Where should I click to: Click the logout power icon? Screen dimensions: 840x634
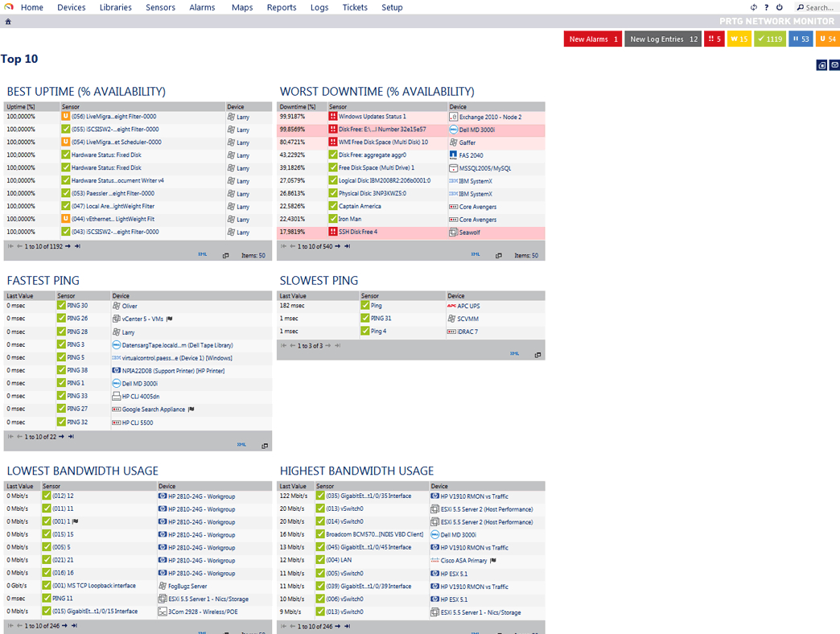(780, 7)
